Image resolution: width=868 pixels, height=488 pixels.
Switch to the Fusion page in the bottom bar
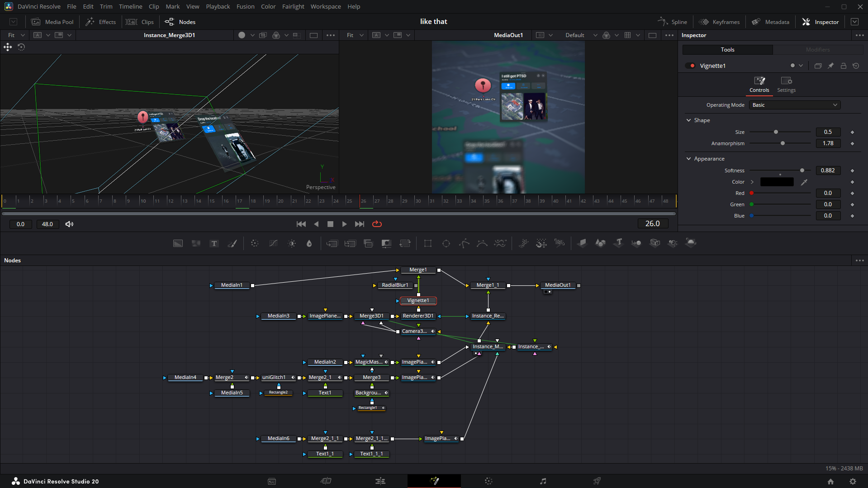(434, 481)
